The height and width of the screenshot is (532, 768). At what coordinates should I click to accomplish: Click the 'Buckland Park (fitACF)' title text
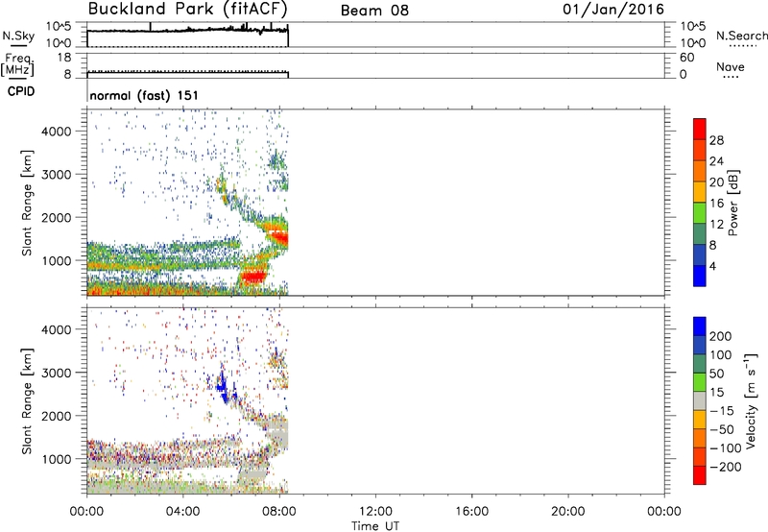click(187, 10)
